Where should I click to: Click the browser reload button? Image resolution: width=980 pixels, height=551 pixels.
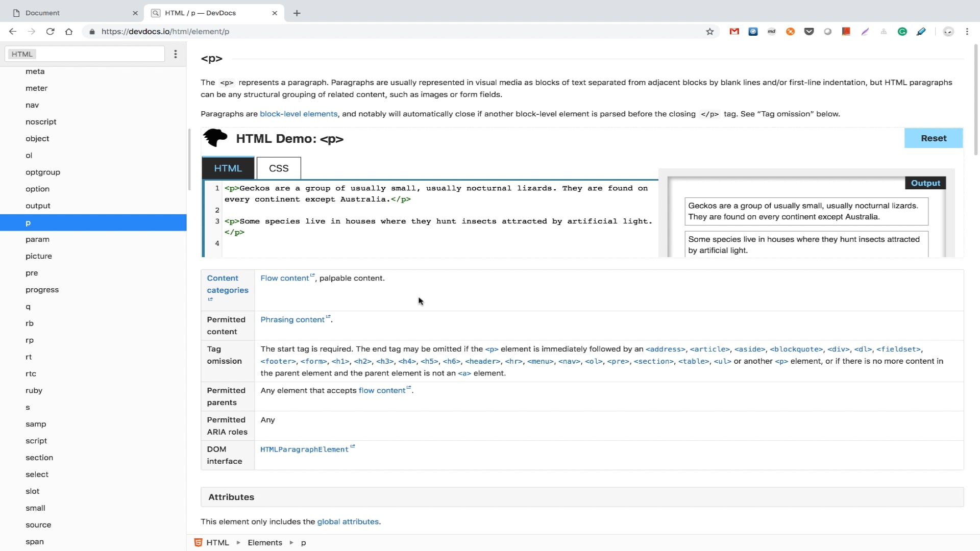click(x=50, y=32)
